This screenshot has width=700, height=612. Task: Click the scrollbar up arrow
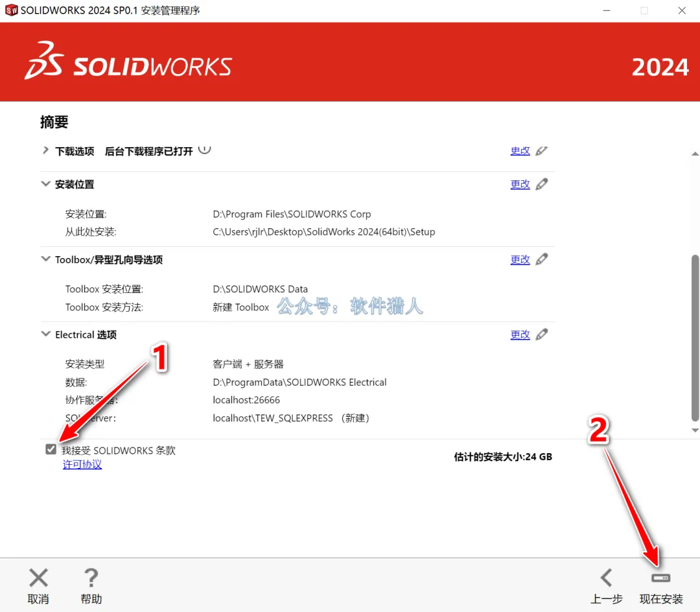point(695,154)
